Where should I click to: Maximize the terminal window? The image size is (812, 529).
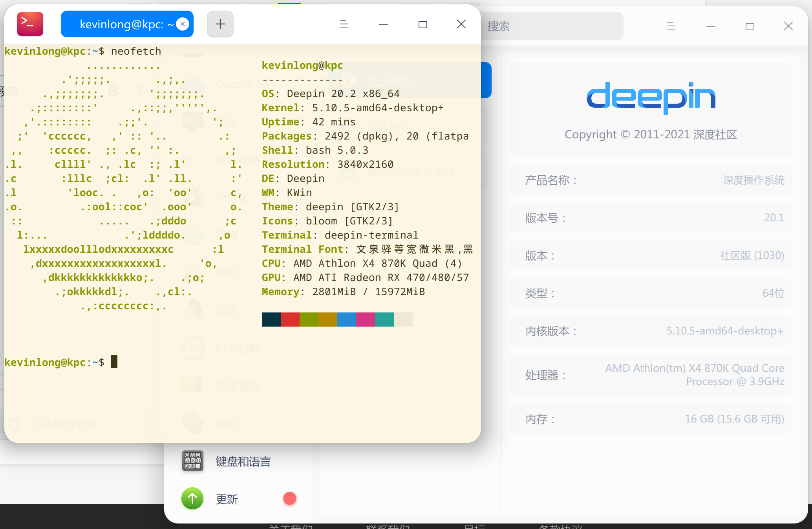(422, 24)
